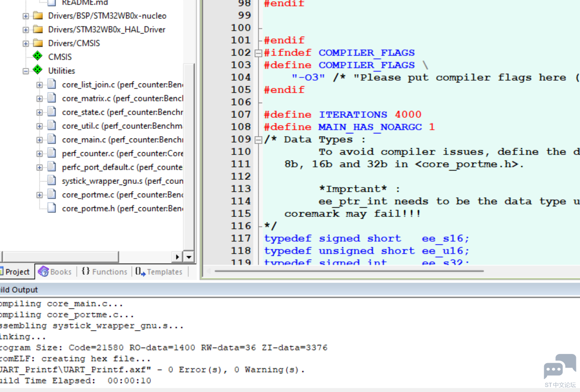Click line number 107 in the gutter
Image resolution: width=580 pixels, height=392 pixels.
click(x=241, y=115)
